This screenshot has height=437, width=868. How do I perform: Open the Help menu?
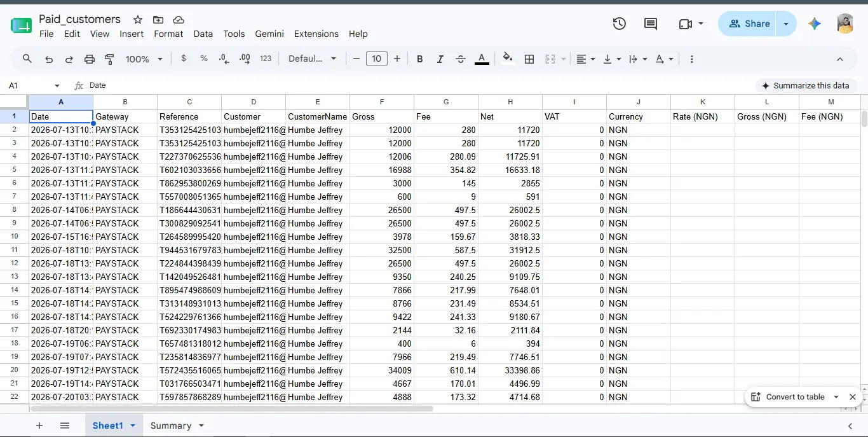pyautogui.click(x=358, y=34)
